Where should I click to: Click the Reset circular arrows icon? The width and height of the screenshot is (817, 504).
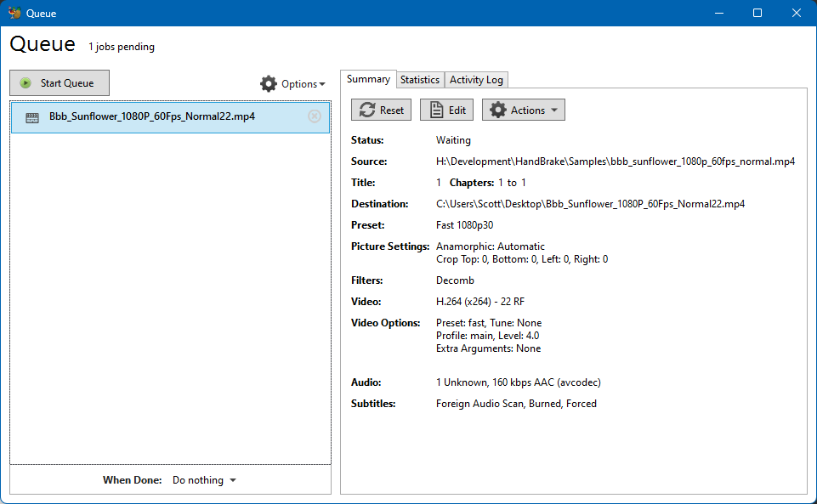[x=367, y=110]
